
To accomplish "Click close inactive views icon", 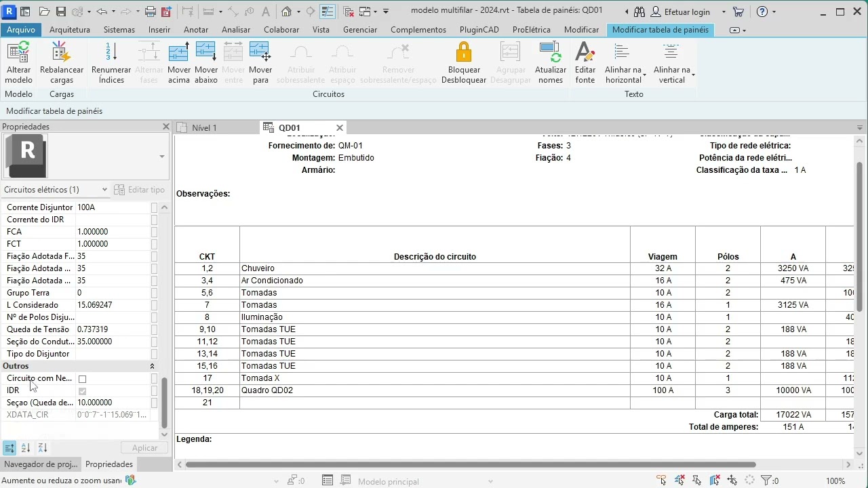I will pos(349,12).
